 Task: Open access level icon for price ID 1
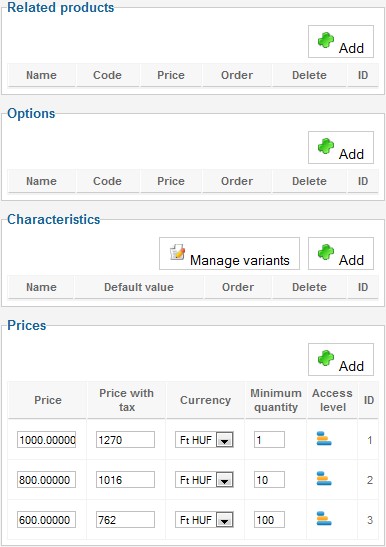324,439
